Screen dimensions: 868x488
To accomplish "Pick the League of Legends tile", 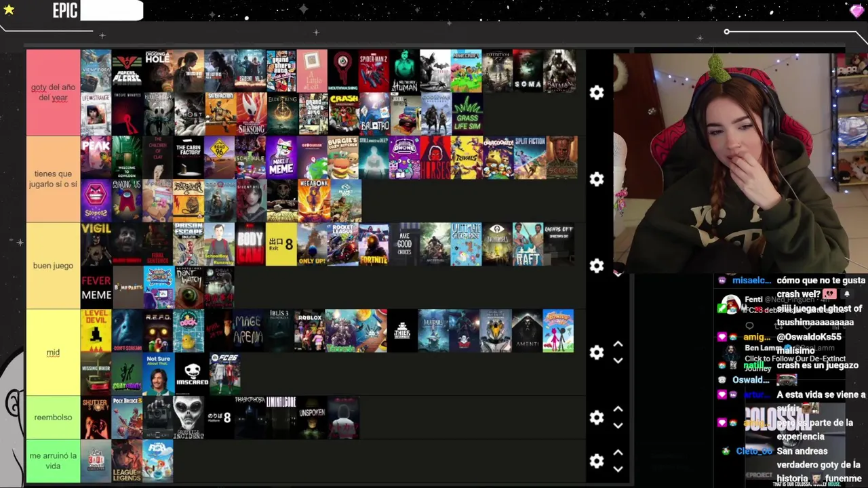I will tap(127, 461).
